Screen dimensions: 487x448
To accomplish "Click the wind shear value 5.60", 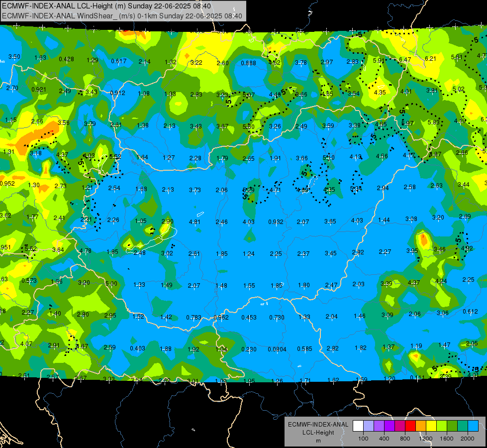I will click(x=248, y=127).
